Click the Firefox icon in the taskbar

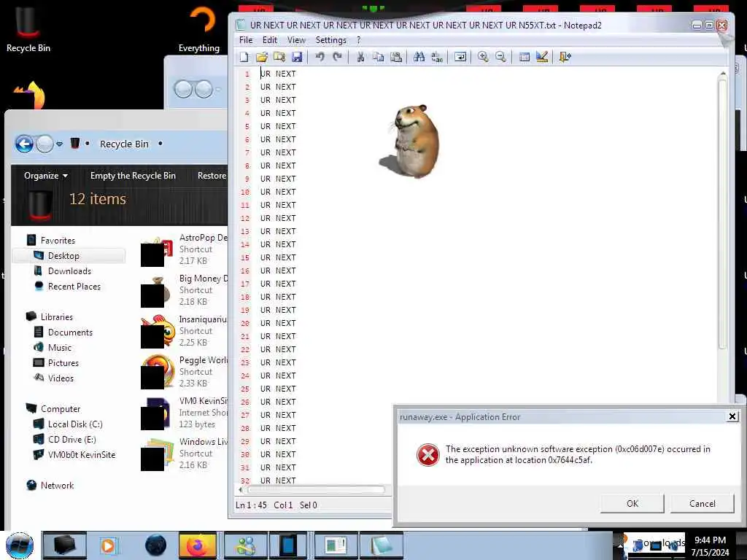(197, 545)
